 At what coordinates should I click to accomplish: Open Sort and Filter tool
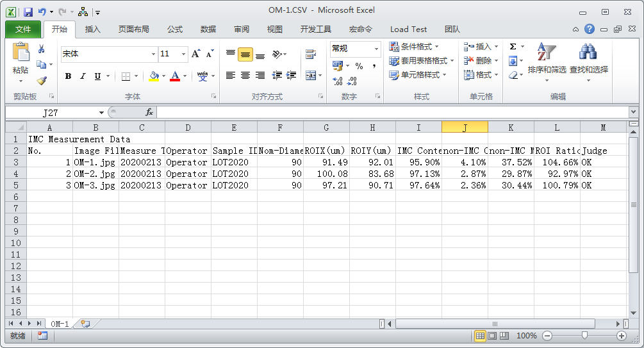click(547, 60)
